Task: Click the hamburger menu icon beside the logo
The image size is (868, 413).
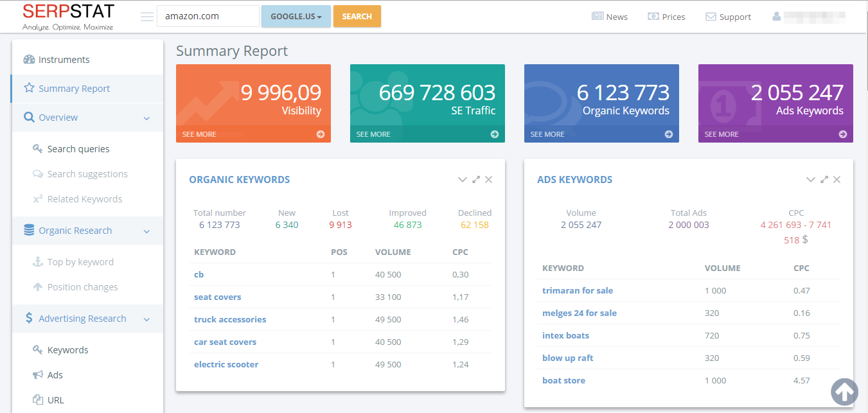Action: point(146,17)
